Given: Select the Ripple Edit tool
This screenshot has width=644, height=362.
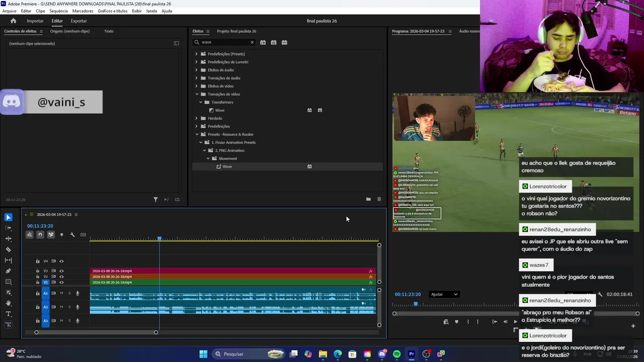Looking at the screenshot, I should pos(9,239).
